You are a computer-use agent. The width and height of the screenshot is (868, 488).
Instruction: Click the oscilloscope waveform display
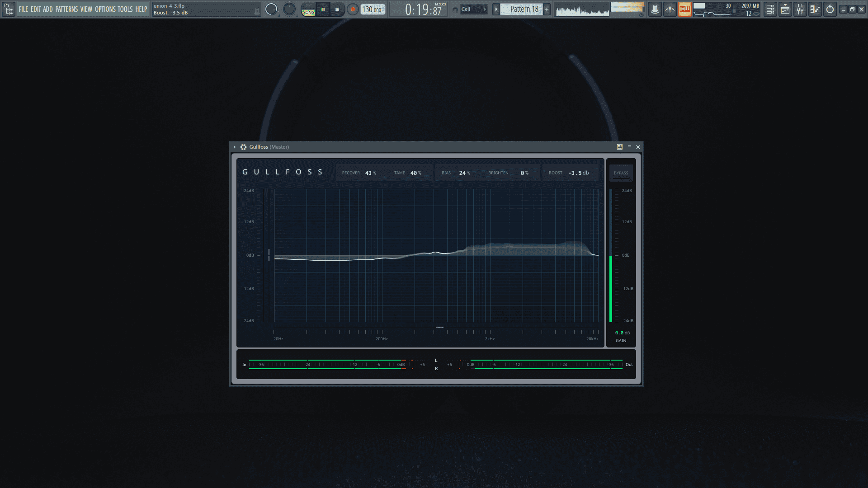(x=582, y=9)
